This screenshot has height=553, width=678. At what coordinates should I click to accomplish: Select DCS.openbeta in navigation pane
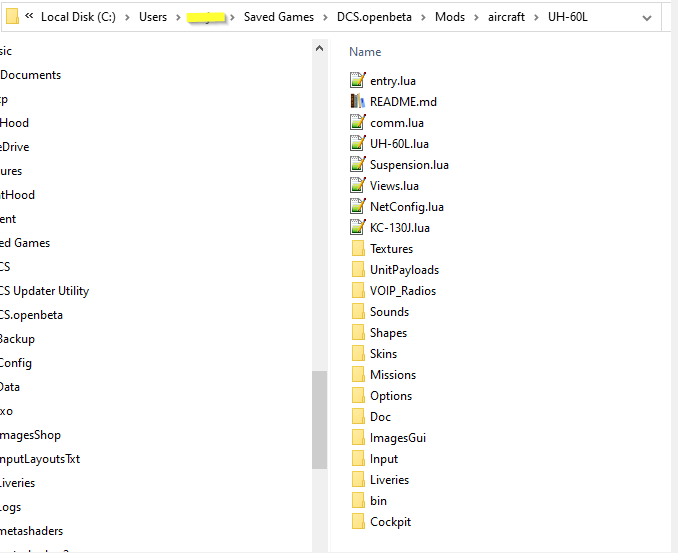click(31, 315)
